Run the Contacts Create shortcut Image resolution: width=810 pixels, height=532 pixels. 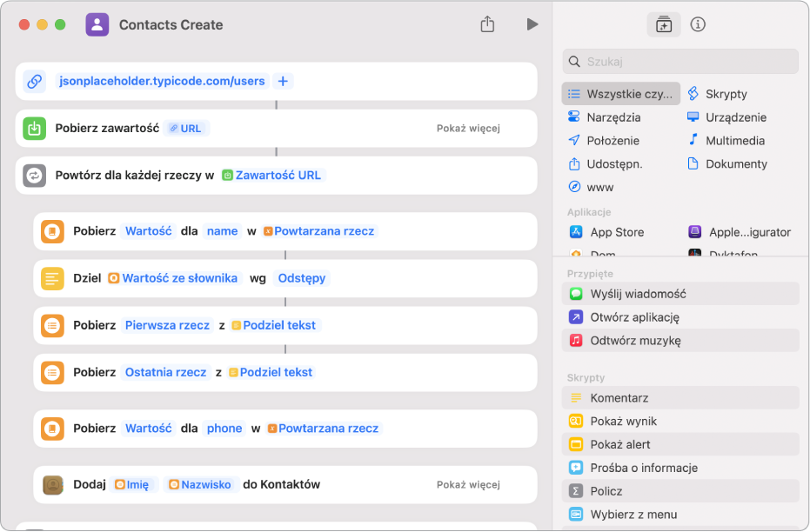coord(532,24)
